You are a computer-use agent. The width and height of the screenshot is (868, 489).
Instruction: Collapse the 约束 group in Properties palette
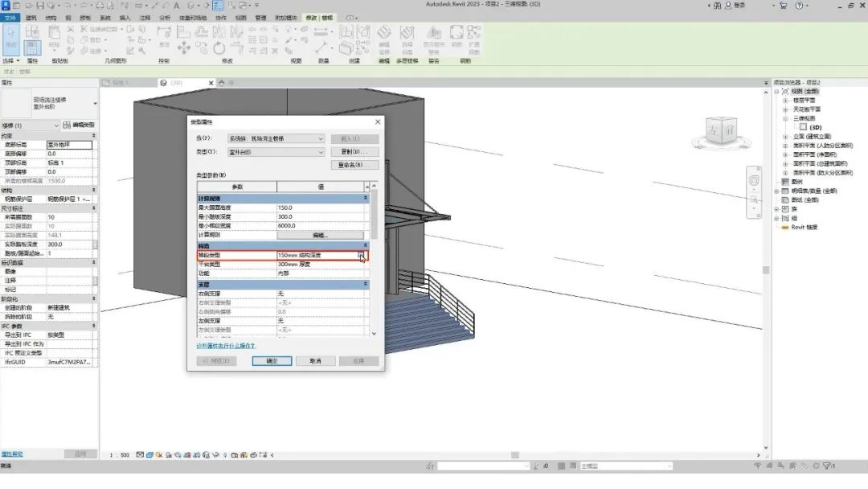tap(93, 136)
